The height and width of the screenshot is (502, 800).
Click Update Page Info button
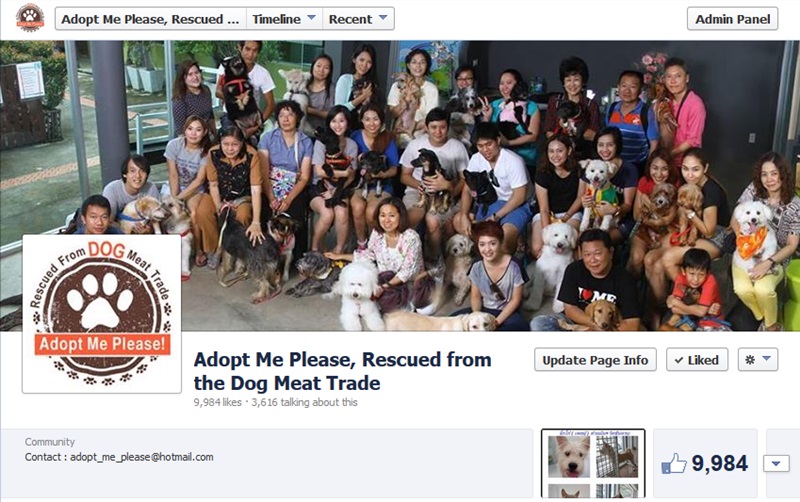(x=595, y=360)
